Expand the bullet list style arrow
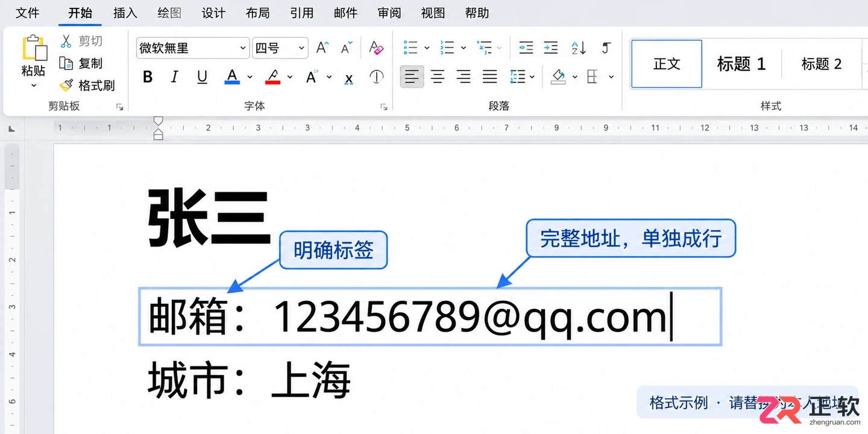Screen dimensions: 868x434 427,48
